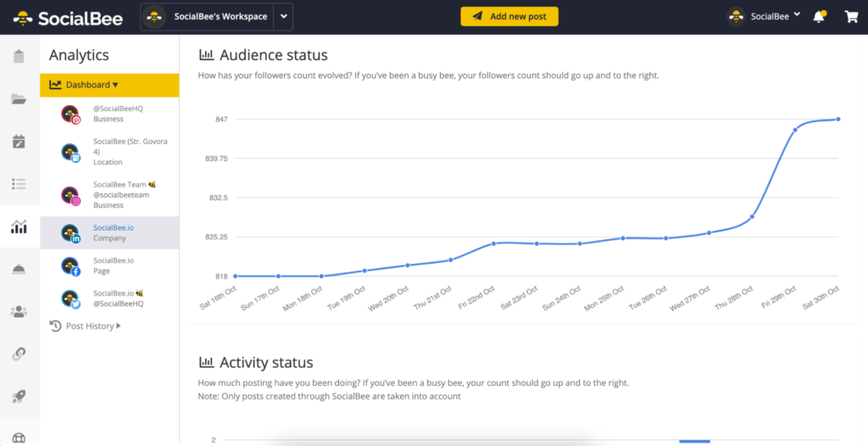Click the Fri 29th Oct data point

[x=795, y=130]
